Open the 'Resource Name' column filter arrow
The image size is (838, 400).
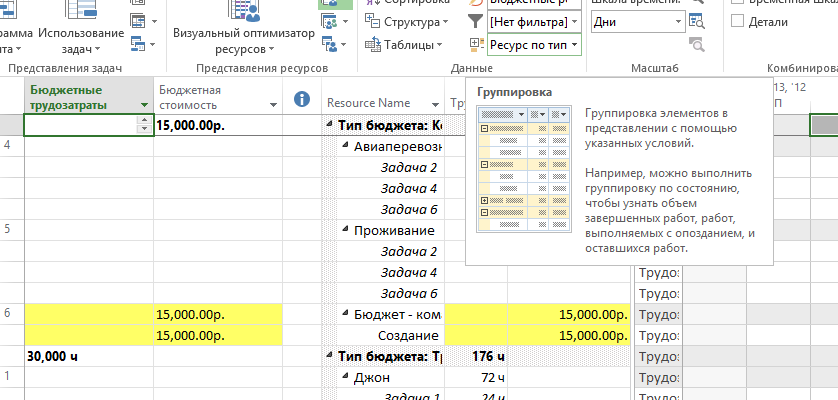pyautogui.click(x=435, y=104)
